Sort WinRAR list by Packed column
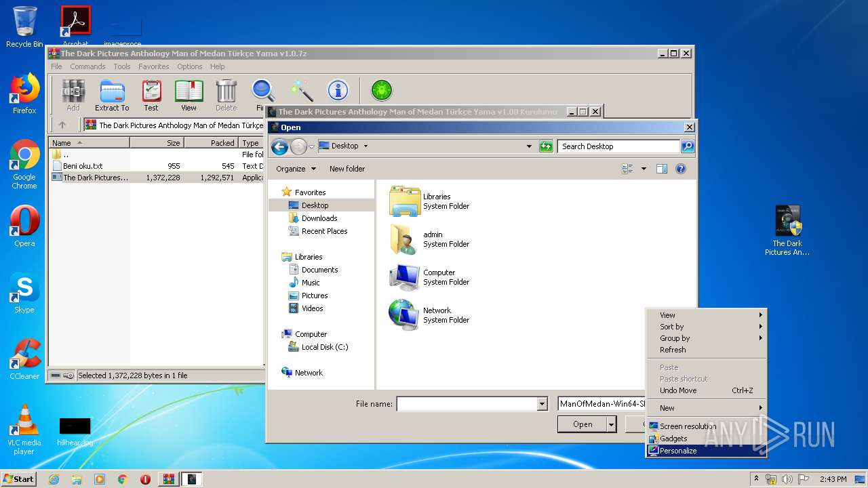This screenshot has width=868, height=488. coord(211,143)
